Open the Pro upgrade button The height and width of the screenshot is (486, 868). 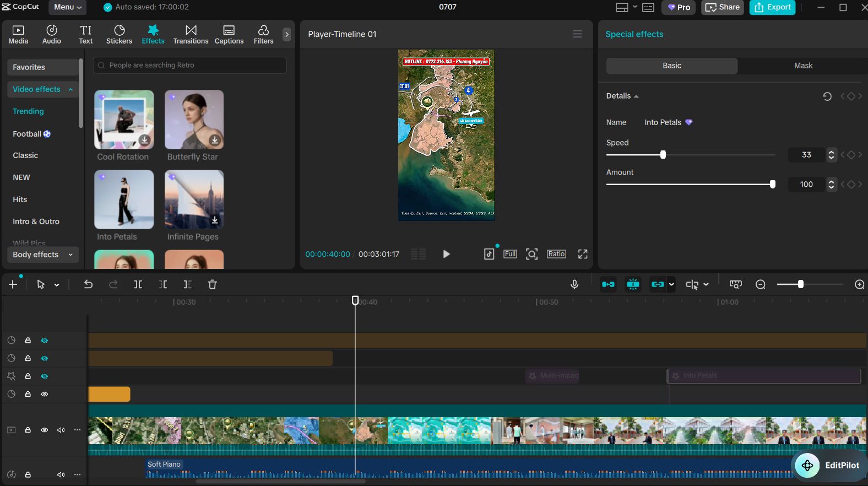(679, 7)
